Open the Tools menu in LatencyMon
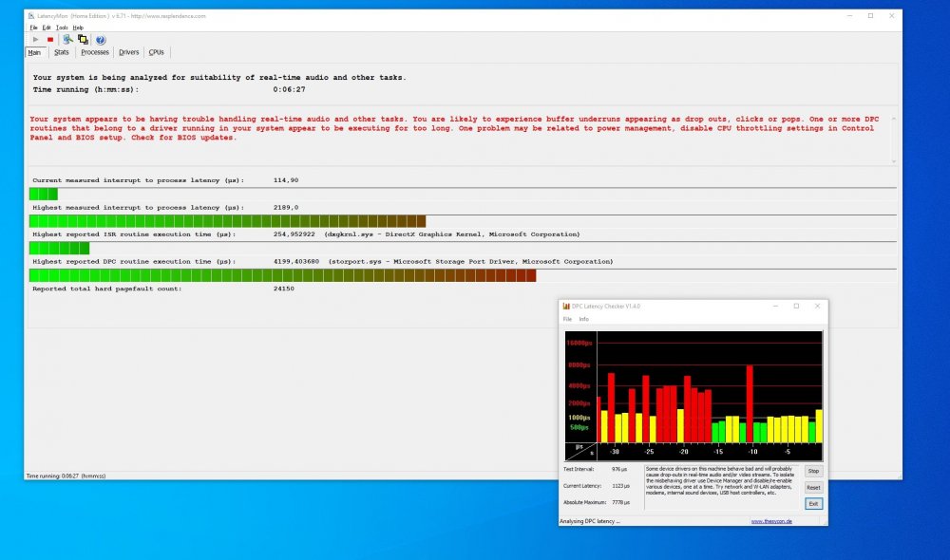950x560 pixels. pyautogui.click(x=62, y=28)
